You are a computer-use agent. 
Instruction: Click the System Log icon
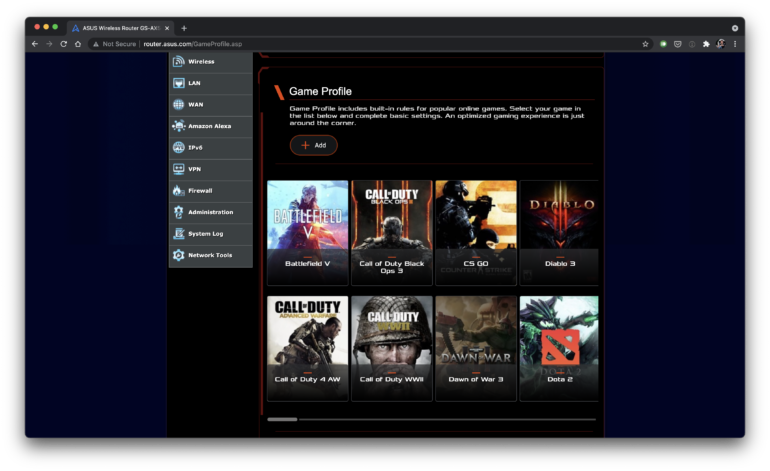pyautogui.click(x=179, y=234)
